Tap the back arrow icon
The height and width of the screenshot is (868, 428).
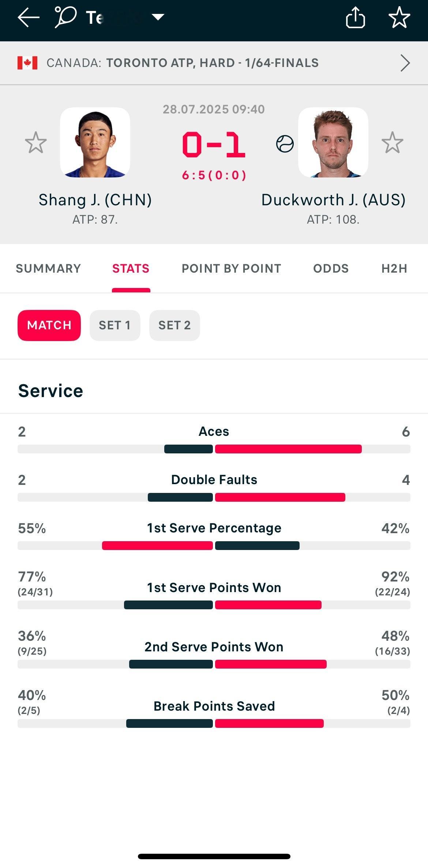pos(29,17)
